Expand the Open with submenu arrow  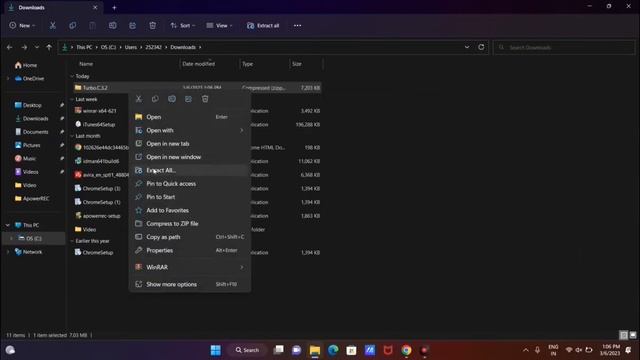(242, 130)
